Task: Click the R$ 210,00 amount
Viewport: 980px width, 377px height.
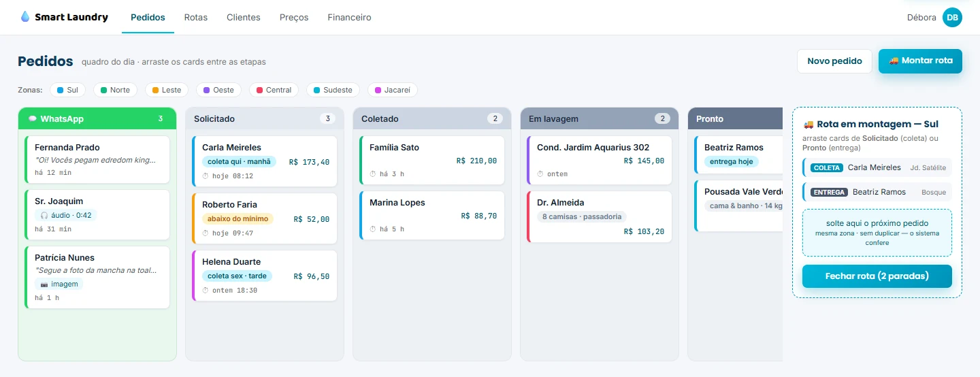Action: click(476, 161)
